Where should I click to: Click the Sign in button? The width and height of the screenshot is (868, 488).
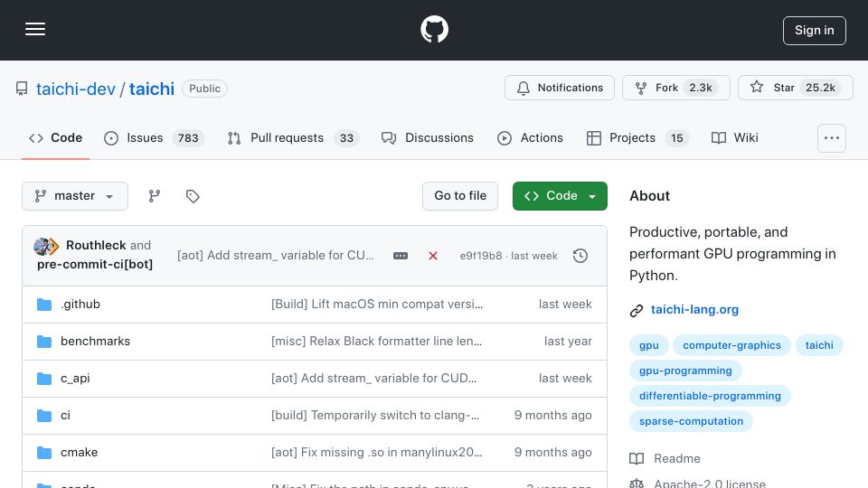[814, 31]
